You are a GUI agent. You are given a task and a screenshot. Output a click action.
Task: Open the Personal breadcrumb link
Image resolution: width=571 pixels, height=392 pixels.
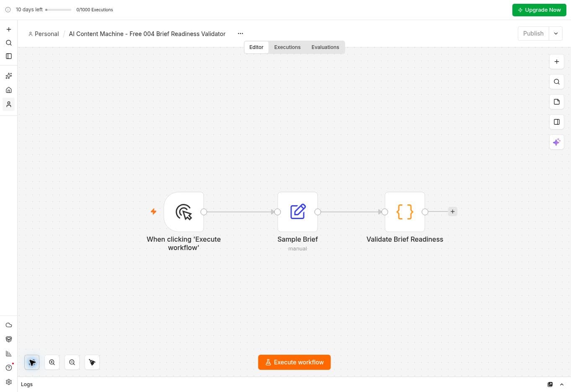click(x=44, y=34)
